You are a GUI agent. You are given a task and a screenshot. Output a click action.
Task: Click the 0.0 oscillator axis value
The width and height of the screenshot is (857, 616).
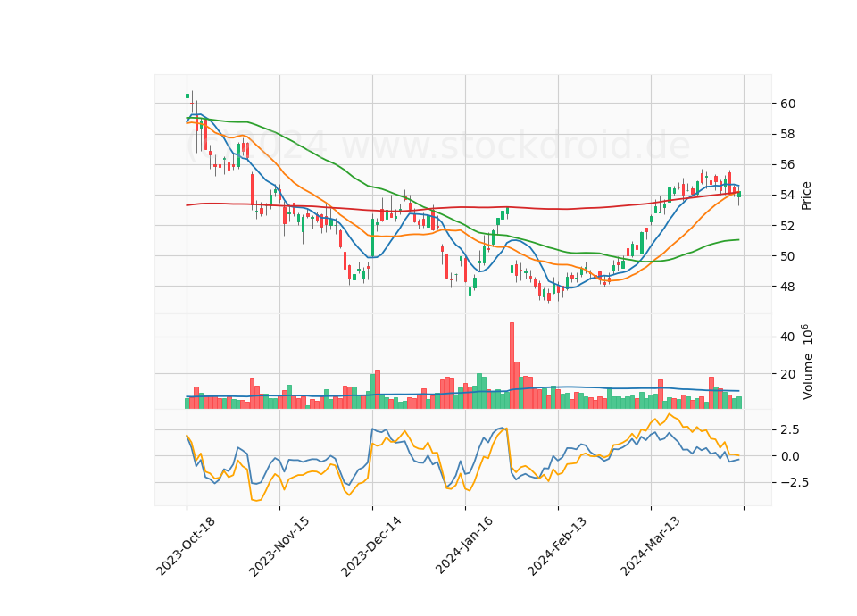[789, 456]
